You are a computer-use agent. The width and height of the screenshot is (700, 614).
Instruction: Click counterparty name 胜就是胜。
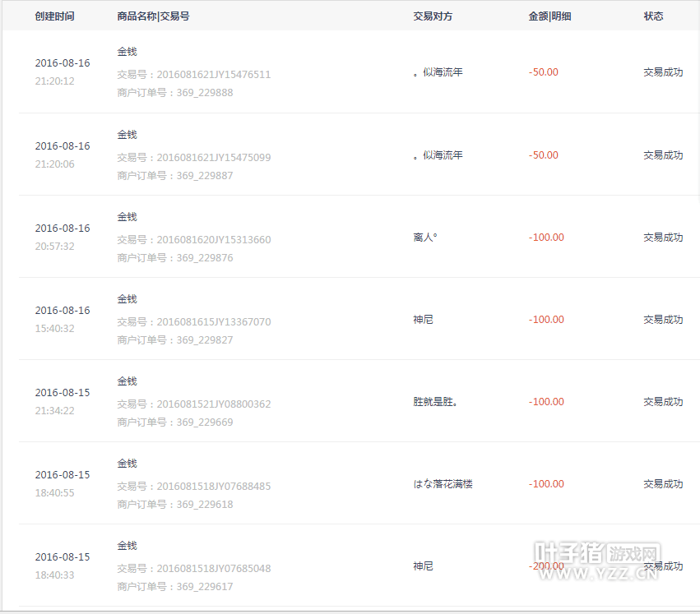[435, 402]
